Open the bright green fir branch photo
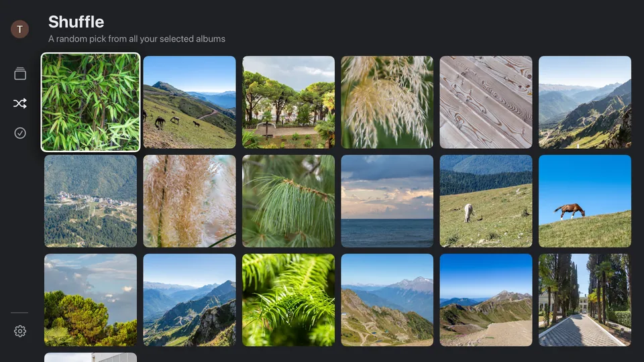This screenshot has height=362, width=644. [x=288, y=300]
